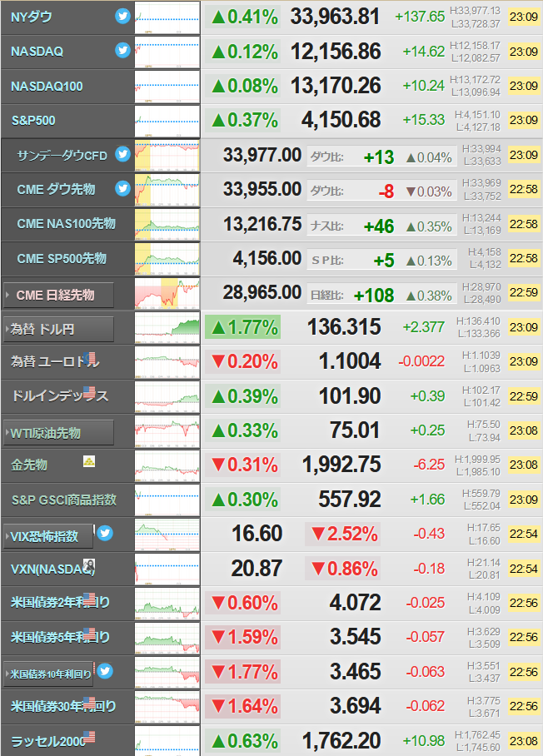Click the flag icon on 米国債券5年利回り
The height and width of the screenshot is (756, 543).
(x=89, y=633)
